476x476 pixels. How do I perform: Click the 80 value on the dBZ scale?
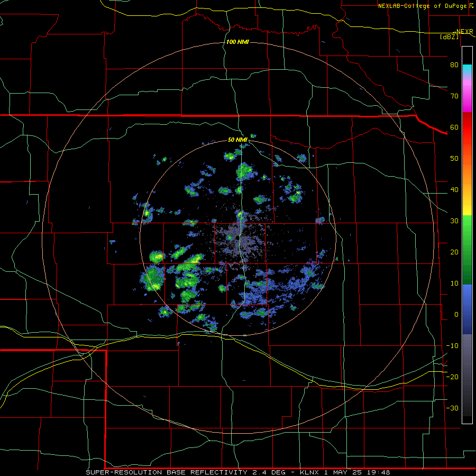pos(454,65)
